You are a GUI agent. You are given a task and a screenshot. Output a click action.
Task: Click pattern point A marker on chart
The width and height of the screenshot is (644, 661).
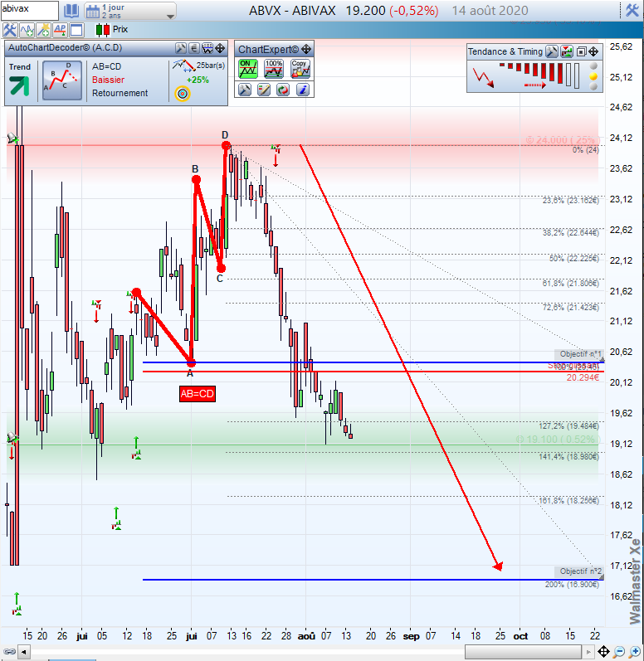(192, 362)
